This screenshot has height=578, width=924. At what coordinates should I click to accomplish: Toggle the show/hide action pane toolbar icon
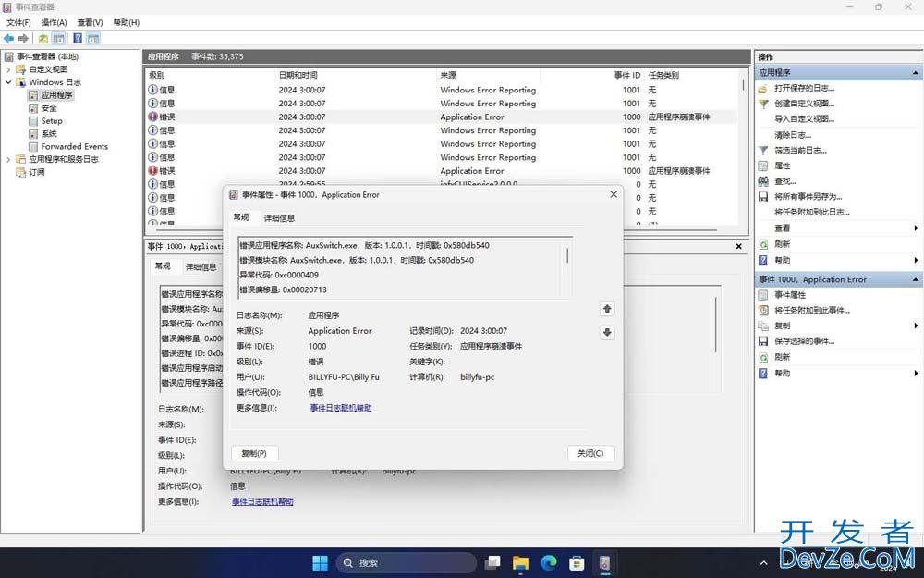92,38
